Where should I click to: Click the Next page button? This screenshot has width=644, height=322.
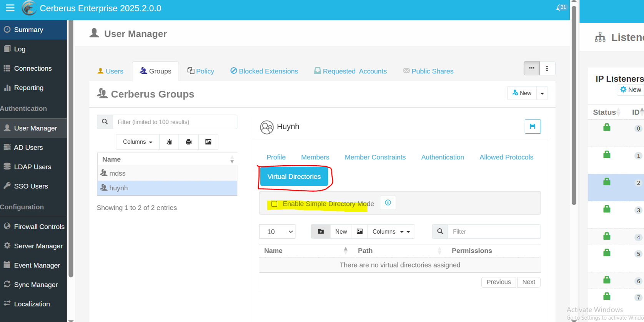tap(529, 282)
